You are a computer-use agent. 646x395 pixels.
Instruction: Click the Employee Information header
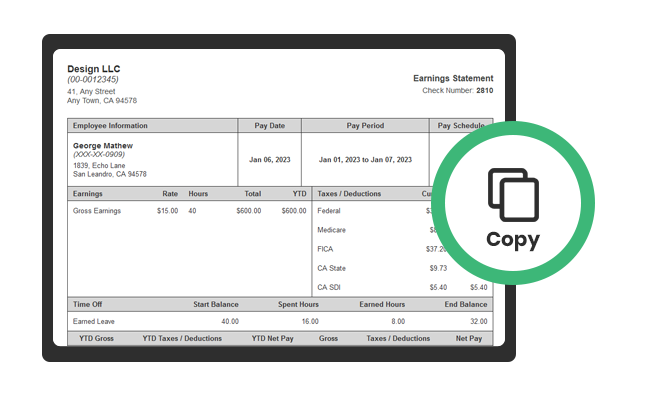pyautogui.click(x=110, y=126)
